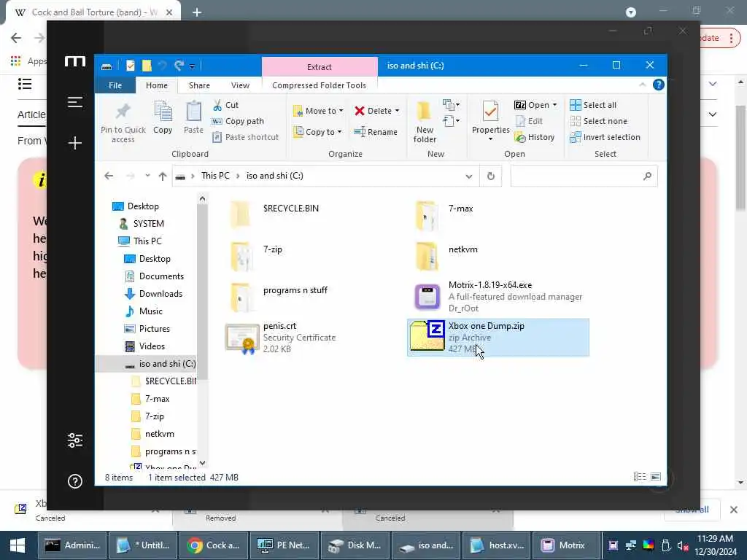Viewport: 747px width, 560px height.
Task: Open Motrix preferences sliders icon
Action: click(x=75, y=440)
